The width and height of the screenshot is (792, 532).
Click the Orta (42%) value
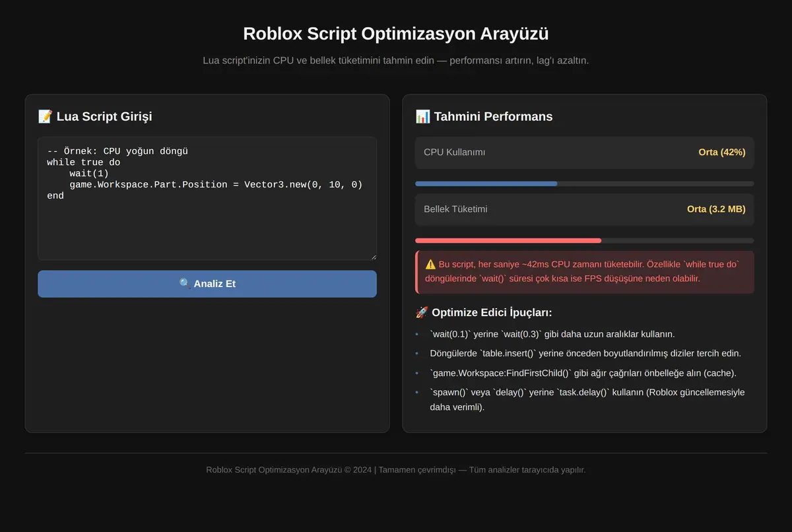pos(722,152)
